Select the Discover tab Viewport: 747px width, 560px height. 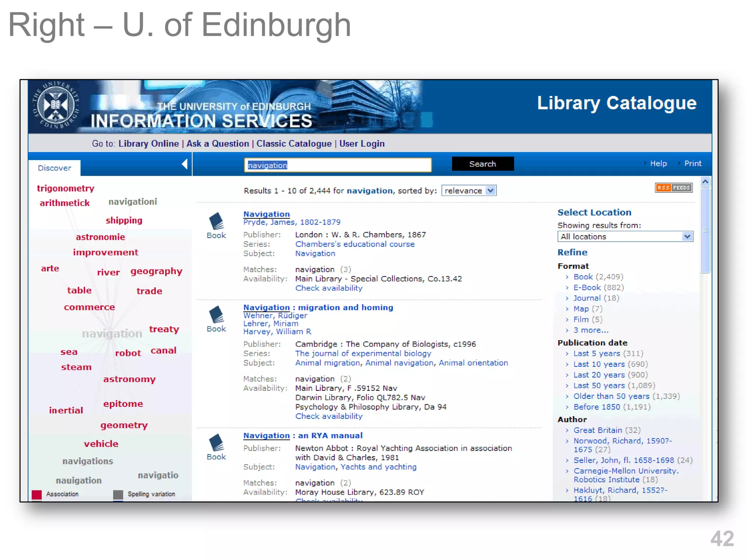pyautogui.click(x=54, y=168)
